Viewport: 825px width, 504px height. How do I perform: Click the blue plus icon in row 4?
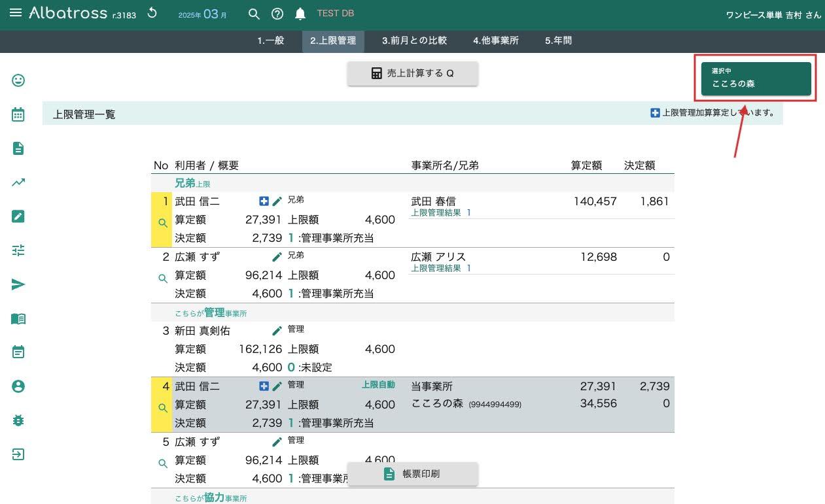264,386
